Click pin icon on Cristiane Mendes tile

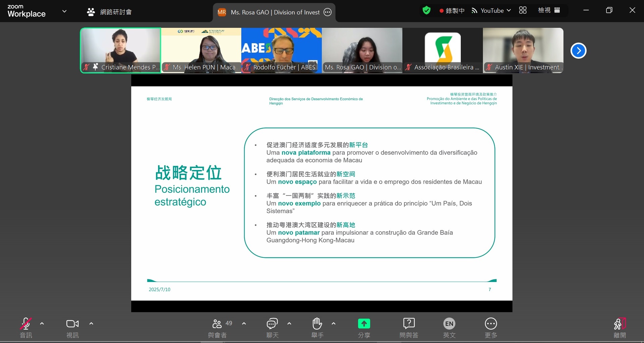point(95,67)
